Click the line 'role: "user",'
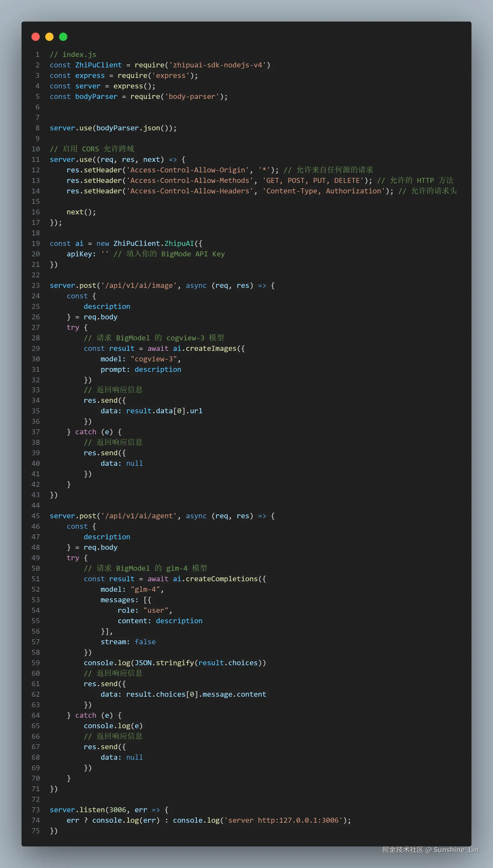Image resolution: width=493 pixels, height=868 pixels. [x=145, y=611]
